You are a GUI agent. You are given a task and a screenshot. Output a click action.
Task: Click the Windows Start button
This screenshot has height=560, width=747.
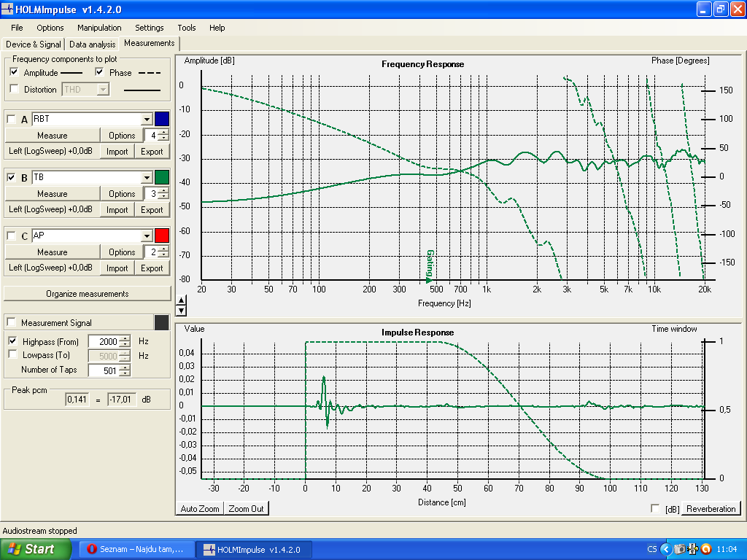pos(35,549)
